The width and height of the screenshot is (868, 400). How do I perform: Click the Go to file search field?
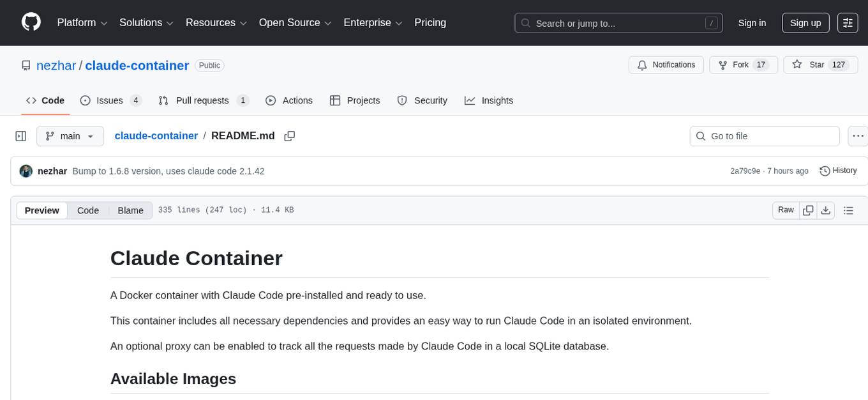(764, 135)
